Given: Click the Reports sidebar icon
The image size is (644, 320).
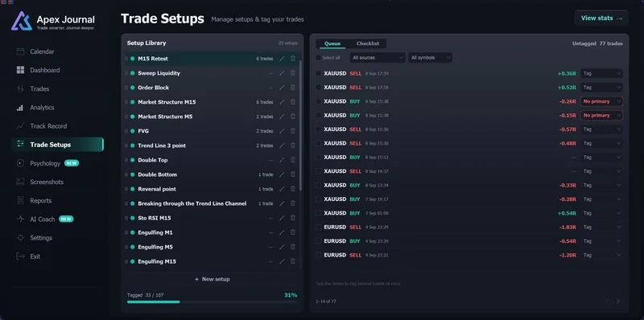Looking at the screenshot, I should click(x=20, y=201).
